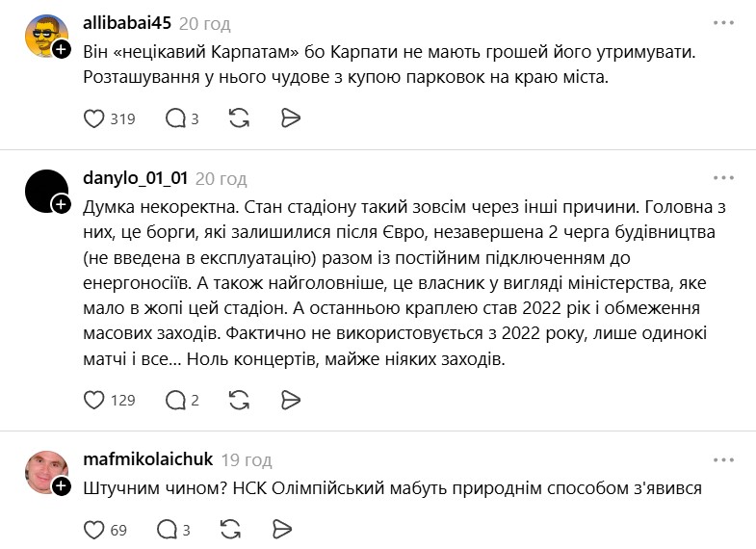This screenshot has height=549, width=756.
Task: Share mafmikolaichuk's comment via send icon
Action: click(282, 530)
